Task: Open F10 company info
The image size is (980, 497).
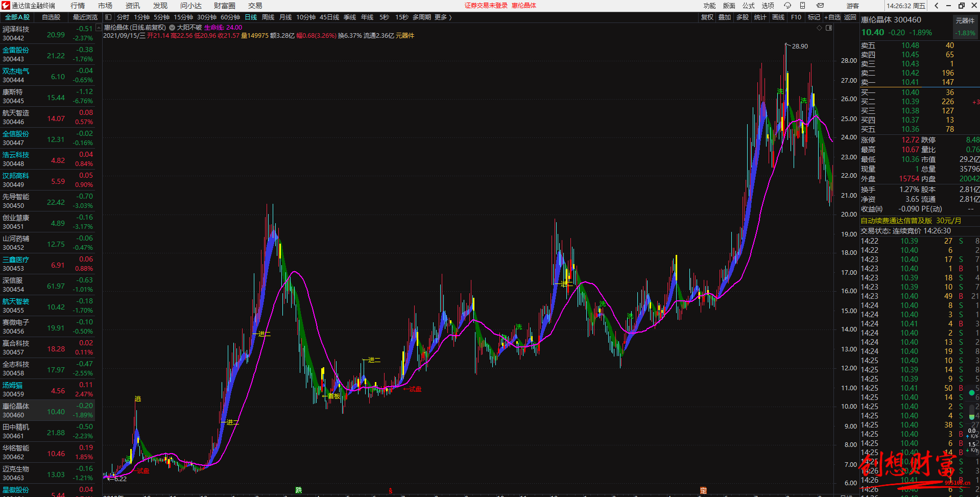Action: click(796, 17)
